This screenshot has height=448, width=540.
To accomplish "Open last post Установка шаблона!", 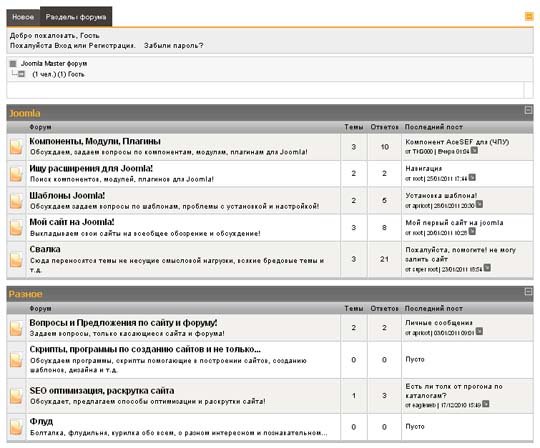I will coord(441,196).
